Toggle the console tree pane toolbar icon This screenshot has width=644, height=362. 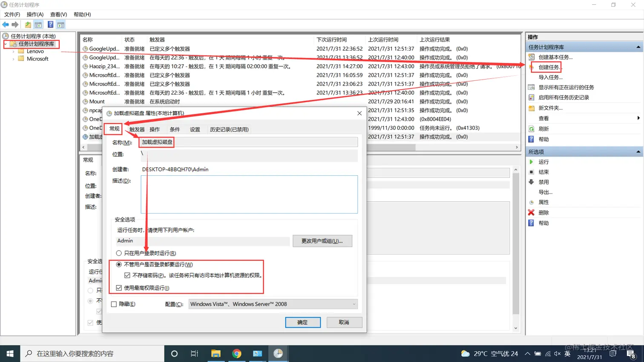tap(38, 25)
